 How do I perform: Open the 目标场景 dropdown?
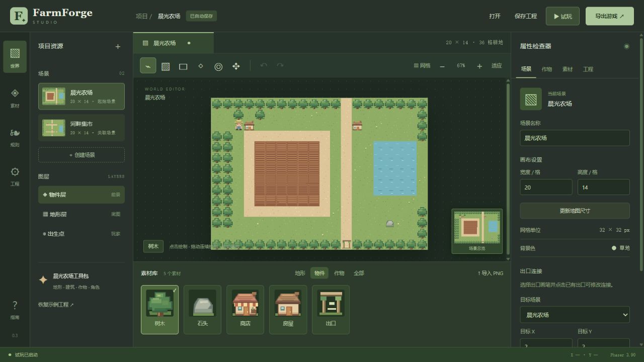pyautogui.click(x=575, y=315)
